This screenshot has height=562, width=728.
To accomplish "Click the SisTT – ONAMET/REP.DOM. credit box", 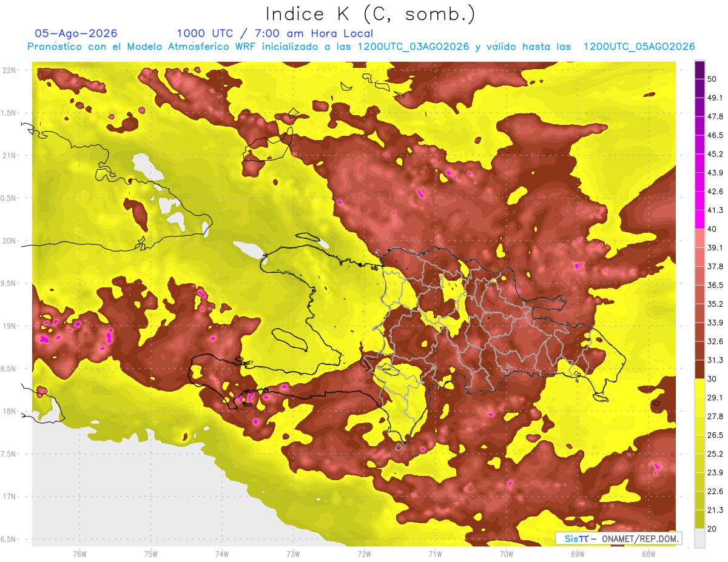I will (x=618, y=538).
